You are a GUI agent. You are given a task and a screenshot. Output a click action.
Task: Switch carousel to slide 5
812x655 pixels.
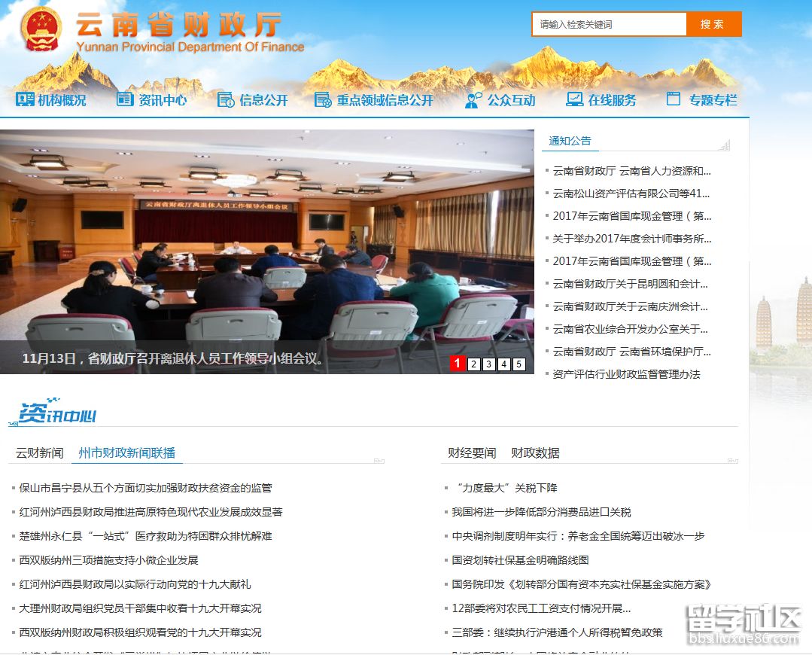519,364
